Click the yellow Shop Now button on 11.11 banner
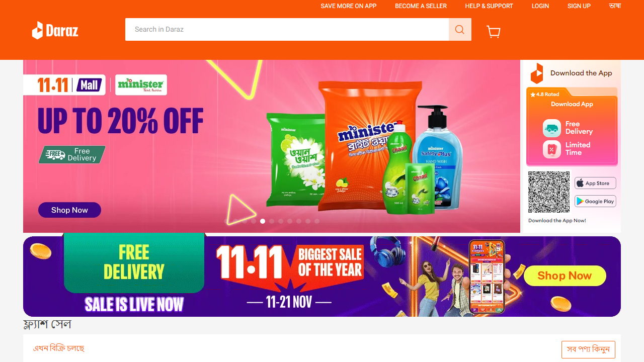This screenshot has width=644, height=362. tap(565, 276)
